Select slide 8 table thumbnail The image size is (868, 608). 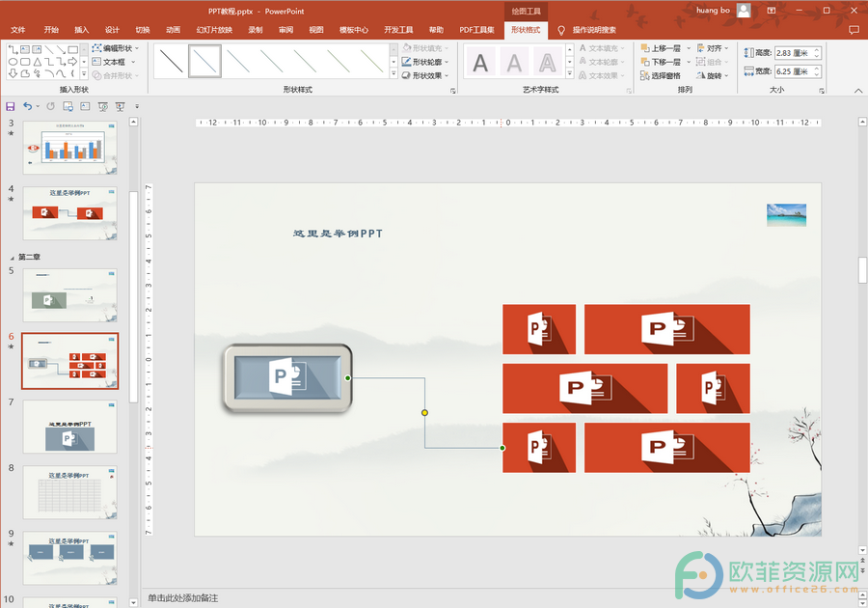(69, 492)
